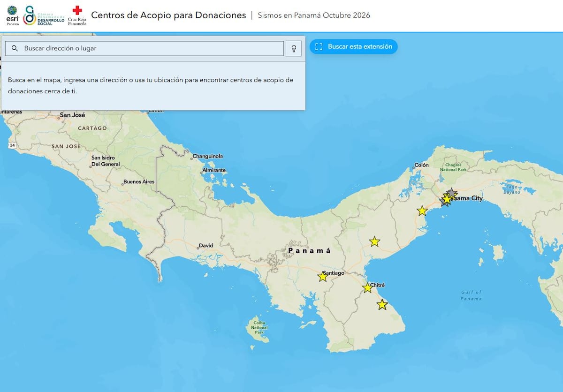Click the Centros de Acopio para Donaciones title

click(x=168, y=15)
